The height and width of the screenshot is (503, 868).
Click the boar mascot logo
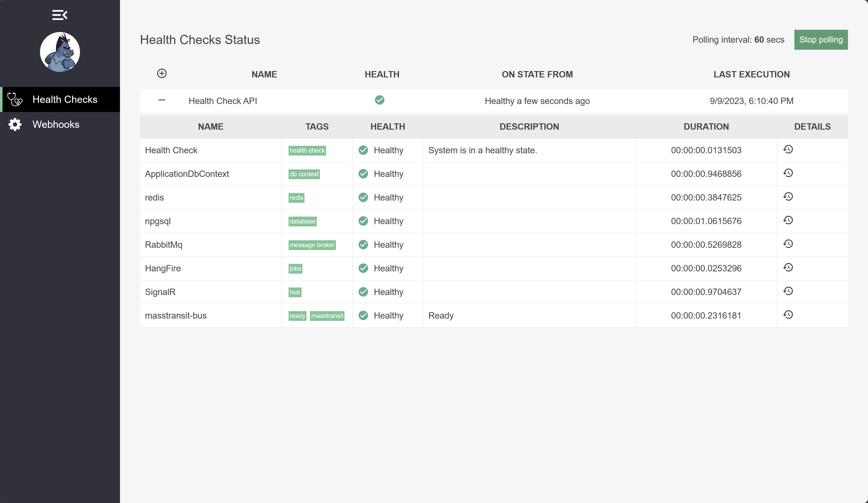pos(60,52)
